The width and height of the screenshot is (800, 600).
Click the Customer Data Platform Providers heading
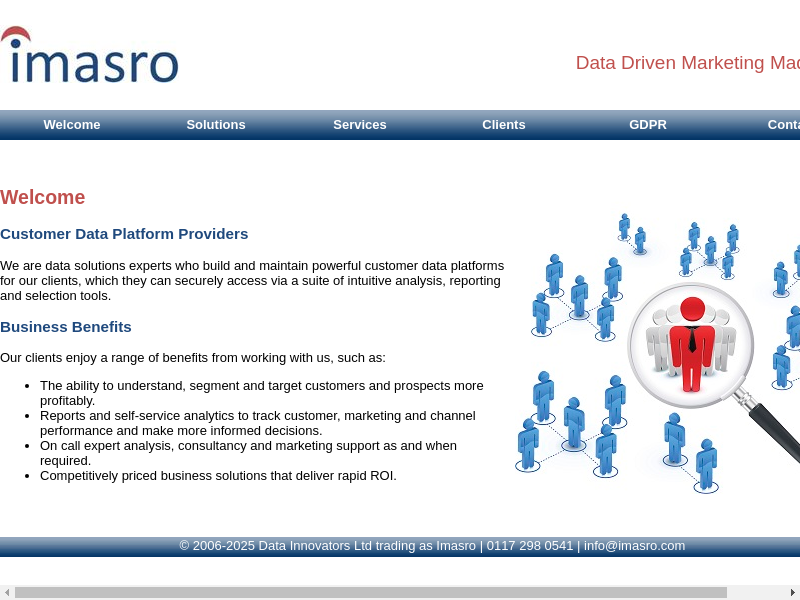tap(124, 234)
